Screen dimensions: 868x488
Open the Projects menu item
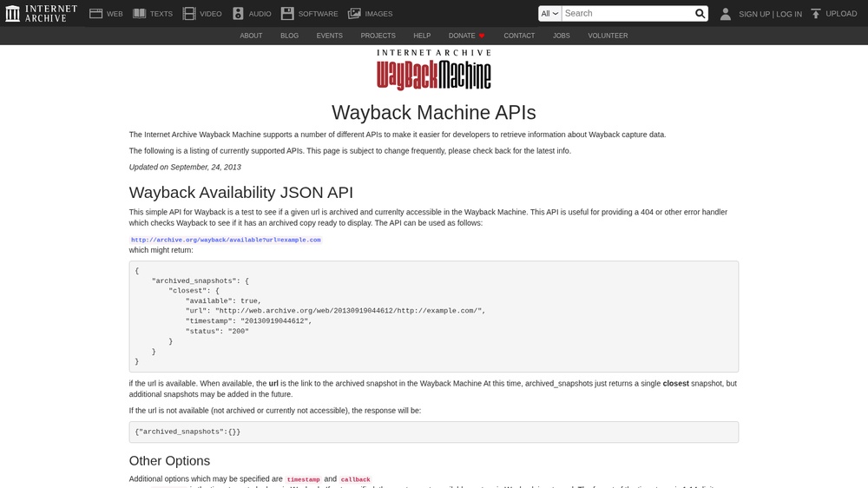pos(378,36)
